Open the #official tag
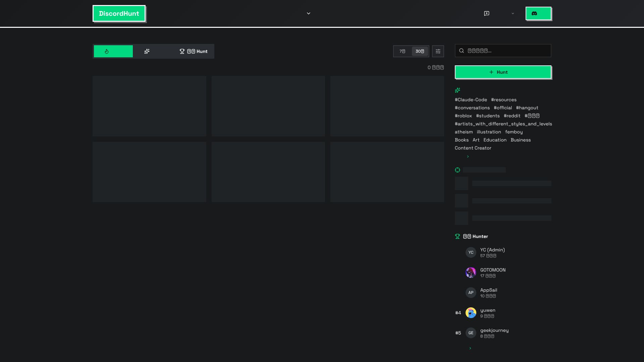 tap(503, 108)
